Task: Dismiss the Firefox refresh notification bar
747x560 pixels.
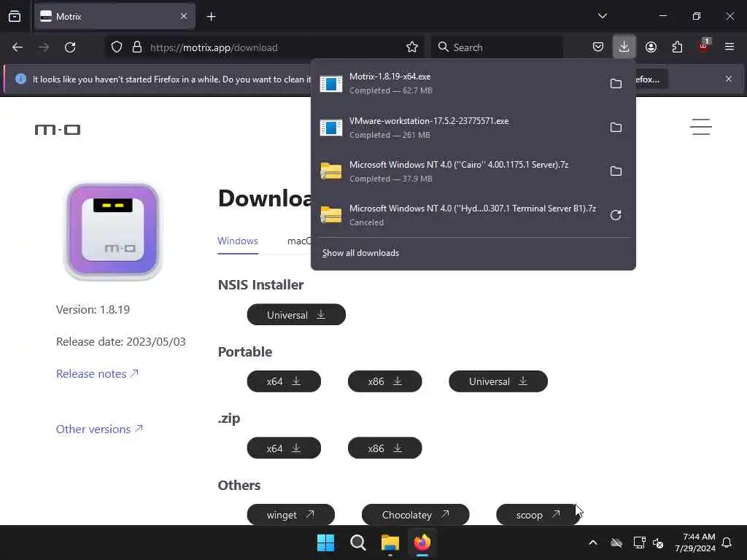Action: pyautogui.click(x=729, y=79)
